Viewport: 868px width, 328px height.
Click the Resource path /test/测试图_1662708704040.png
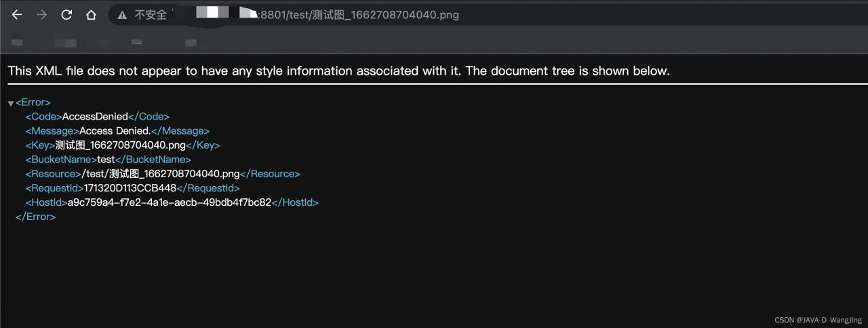(x=160, y=174)
